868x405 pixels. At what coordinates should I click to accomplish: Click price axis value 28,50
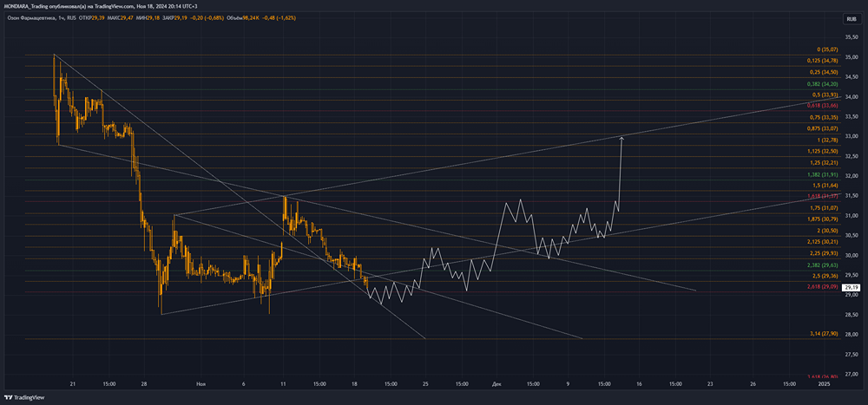pyautogui.click(x=852, y=315)
